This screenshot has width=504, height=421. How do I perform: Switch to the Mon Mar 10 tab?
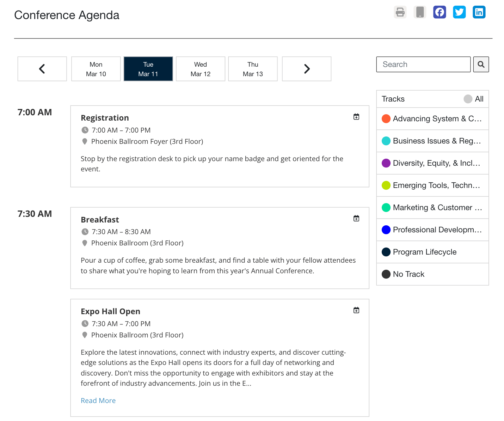pos(96,69)
